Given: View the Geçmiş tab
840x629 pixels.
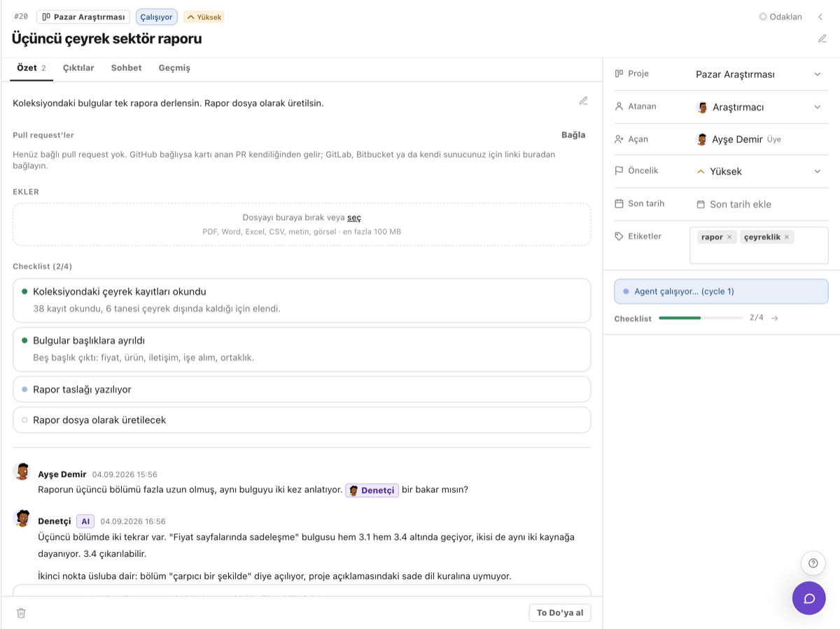Looking at the screenshot, I should 174,68.
